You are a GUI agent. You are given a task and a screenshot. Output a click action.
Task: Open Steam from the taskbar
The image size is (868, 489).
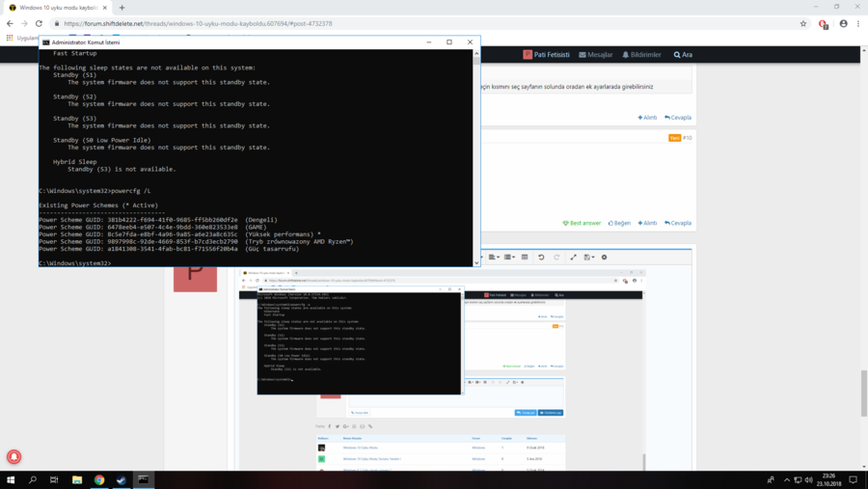pyautogui.click(x=122, y=479)
